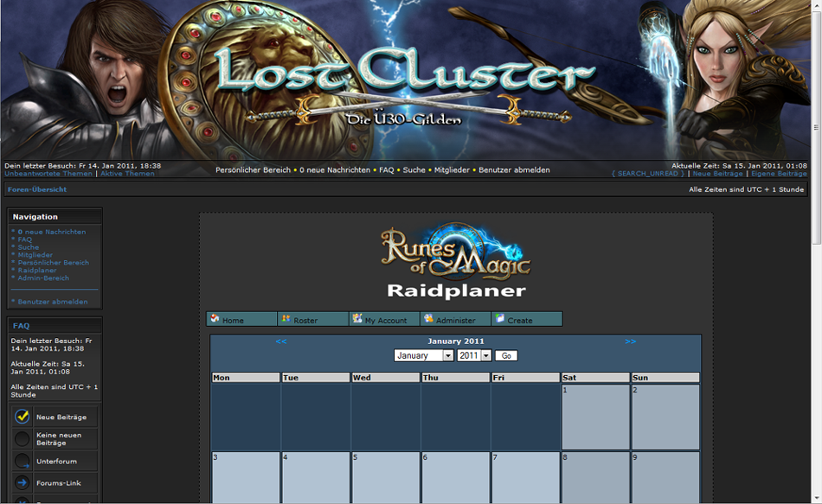Open Raidplaner in Navigation sidebar
Image resolution: width=822 pixels, height=504 pixels.
point(37,271)
